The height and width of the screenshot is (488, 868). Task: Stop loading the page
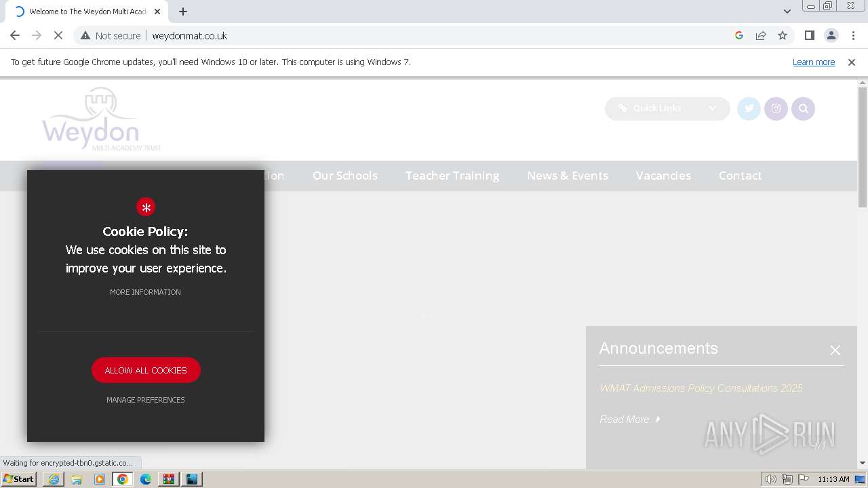pyautogui.click(x=58, y=35)
